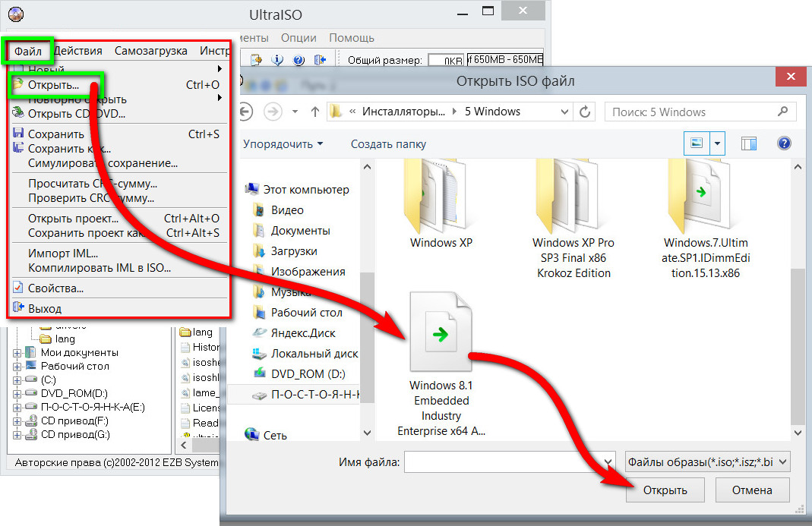Select the Windows XP folder
Image resolution: width=812 pixels, height=526 pixels.
[441, 204]
